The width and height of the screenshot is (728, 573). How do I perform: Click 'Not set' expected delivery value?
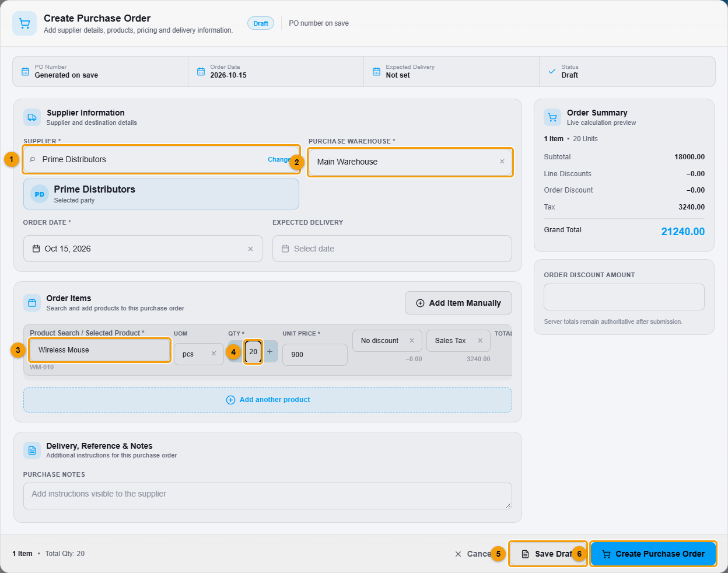click(398, 75)
